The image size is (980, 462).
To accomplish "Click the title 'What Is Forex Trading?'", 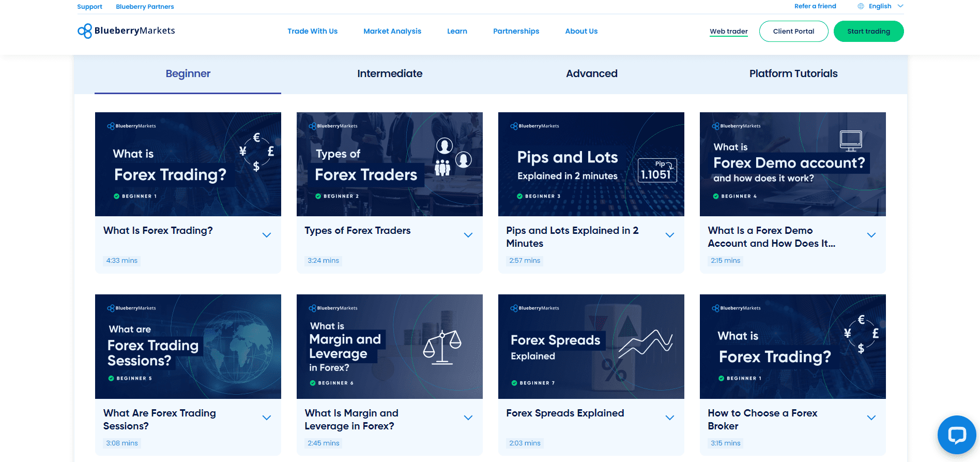I will coord(158,231).
